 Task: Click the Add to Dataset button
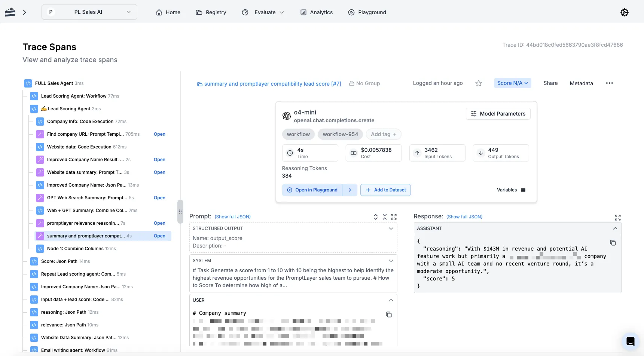pyautogui.click(x=385, y=190)
